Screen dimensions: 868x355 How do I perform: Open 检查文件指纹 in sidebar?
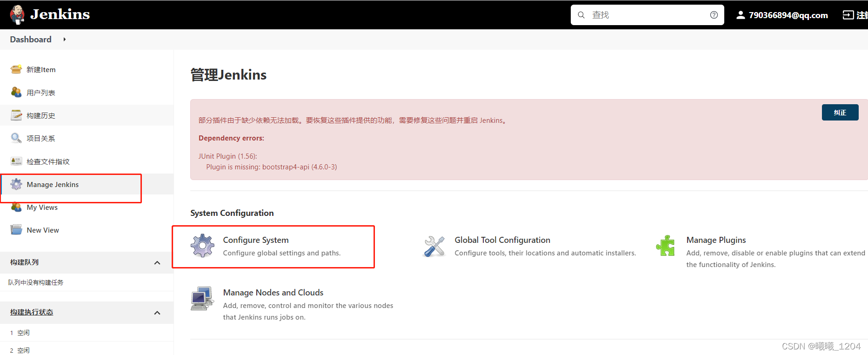48,161
